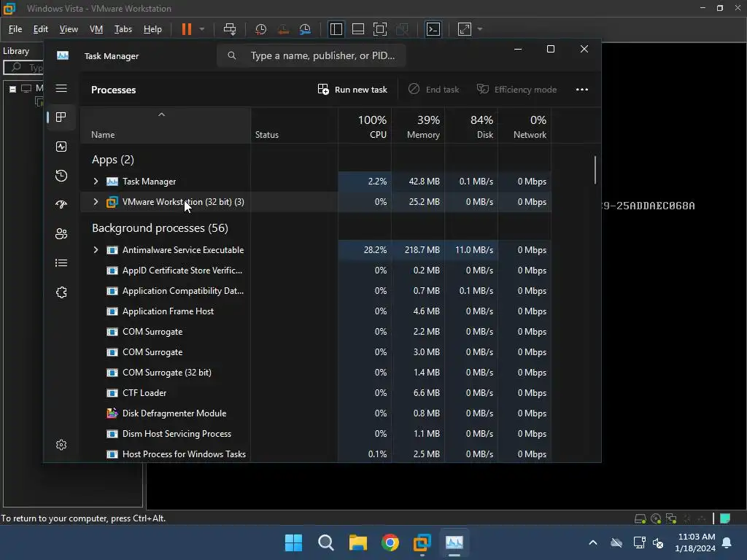Viewport: 747px width, 560px height.
Task: Open Task Manager hamburger navigation menu
Action: coord(61,88)
